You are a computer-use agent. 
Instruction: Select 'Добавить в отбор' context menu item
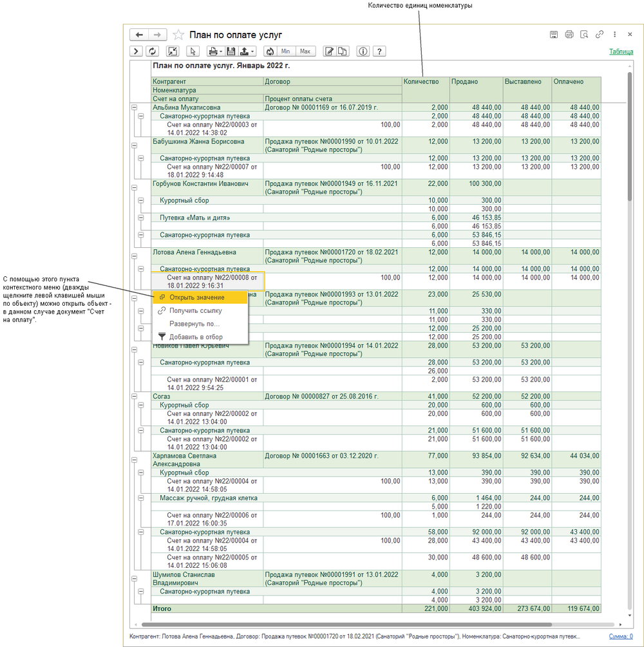[196, 337]
